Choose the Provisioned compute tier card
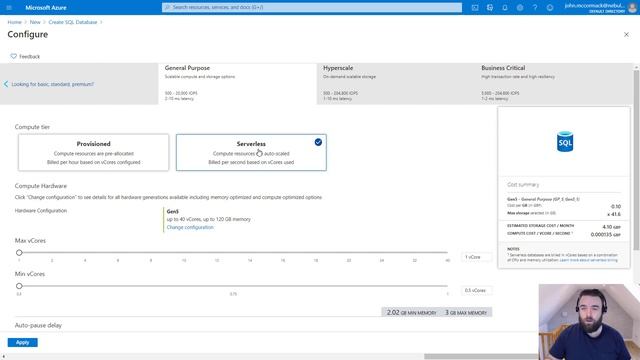Viewport: 640px width, 360px height. click(x=93, y=153)
